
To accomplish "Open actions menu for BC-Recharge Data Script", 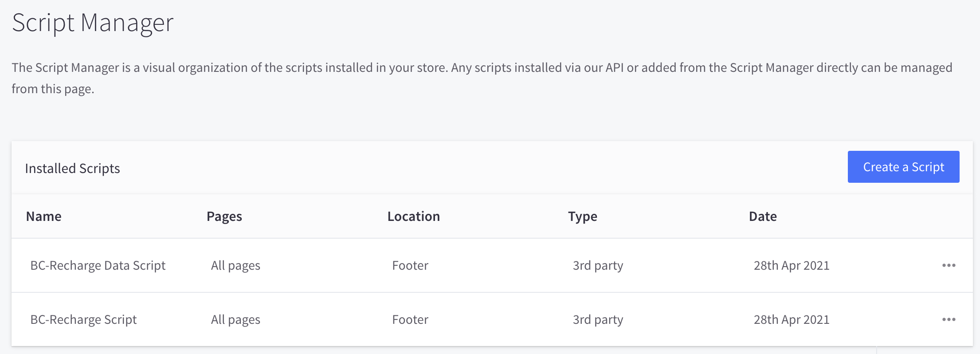I will coord(949,265).
